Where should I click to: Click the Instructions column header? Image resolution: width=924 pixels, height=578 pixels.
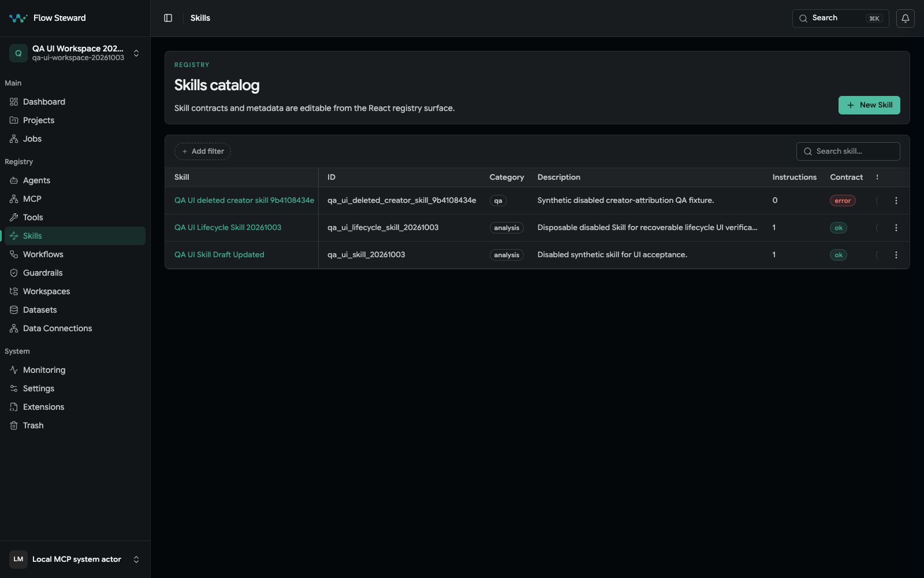(x=795, y=177)
